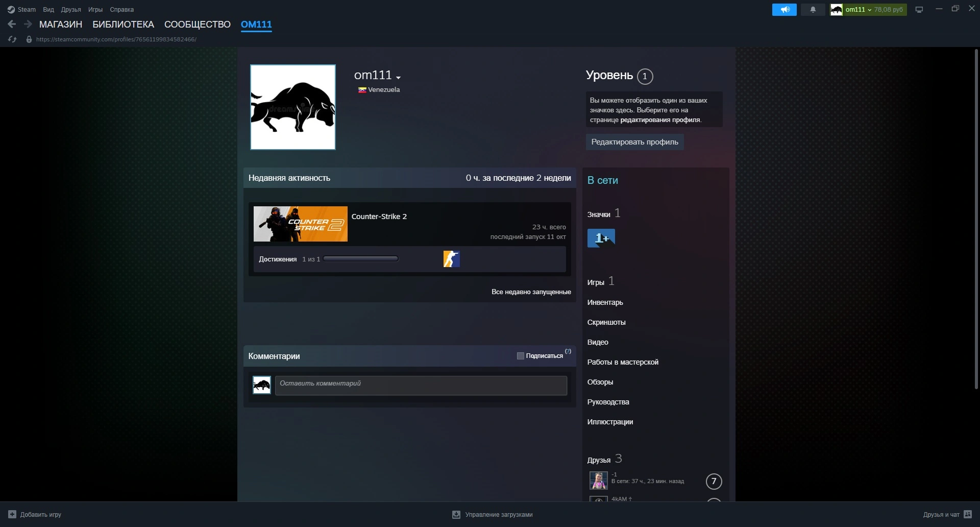Open 'Все недавно запущенные' link
This screenshot has height=527, width=980.
531,292
